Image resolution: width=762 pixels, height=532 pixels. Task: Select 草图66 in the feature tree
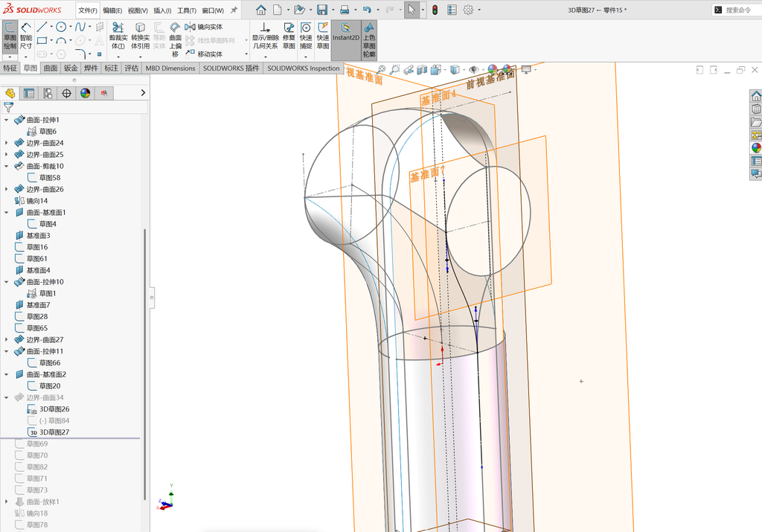pyautogui.click(x=50, y=362)
